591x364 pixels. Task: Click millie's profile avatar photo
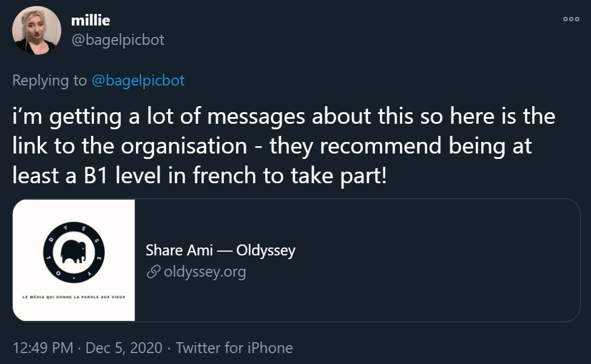tap(36, 30)
